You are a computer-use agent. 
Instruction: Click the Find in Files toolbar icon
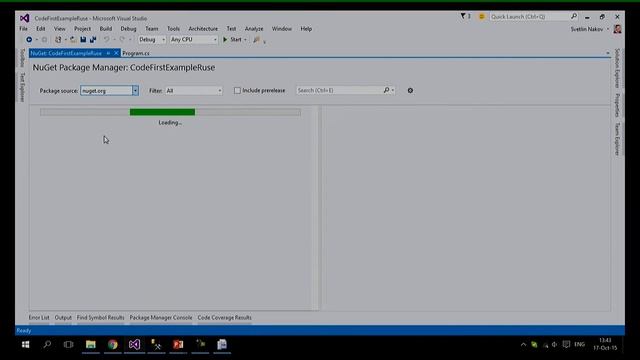tap(256, 40)
